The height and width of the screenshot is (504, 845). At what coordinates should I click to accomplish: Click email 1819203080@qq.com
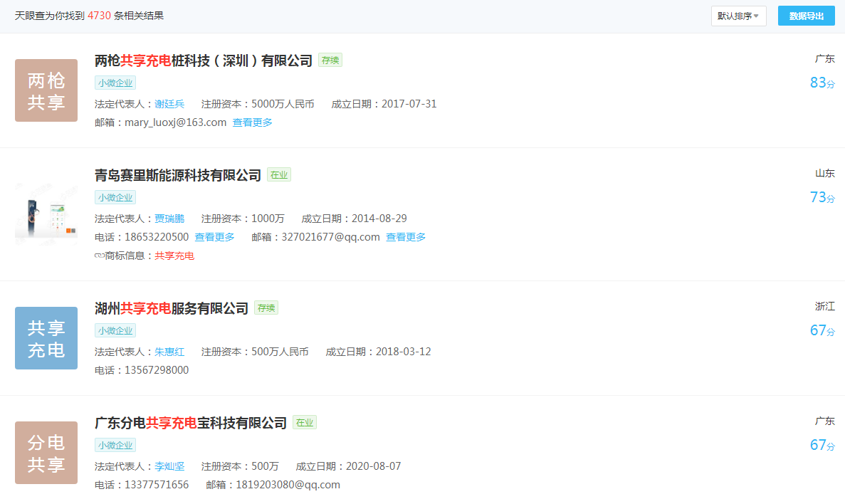click(288, 485)
